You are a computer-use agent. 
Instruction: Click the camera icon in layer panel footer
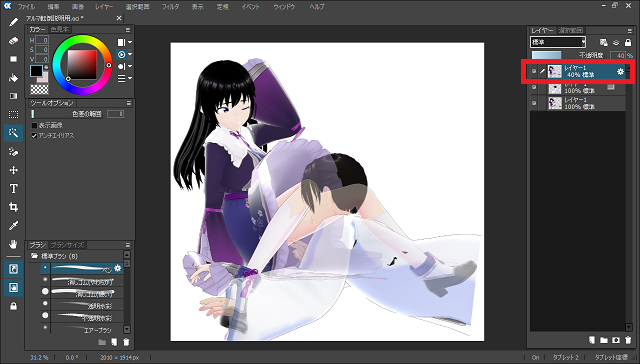point(616,340)
